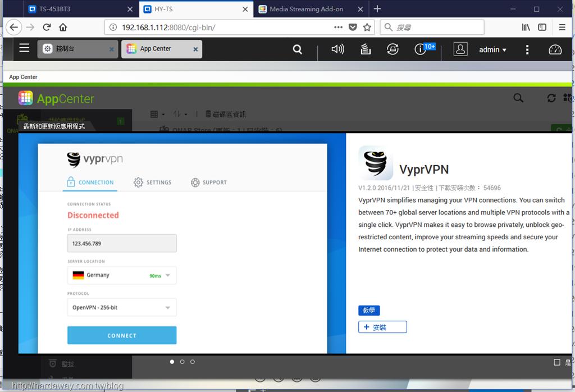
Task: View event notifications with 10+ badge
Action: (425, 49)
